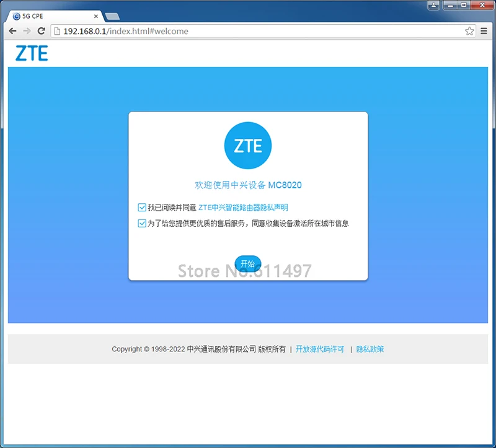Click the copyright text in footer

click(x=198, y=349)
